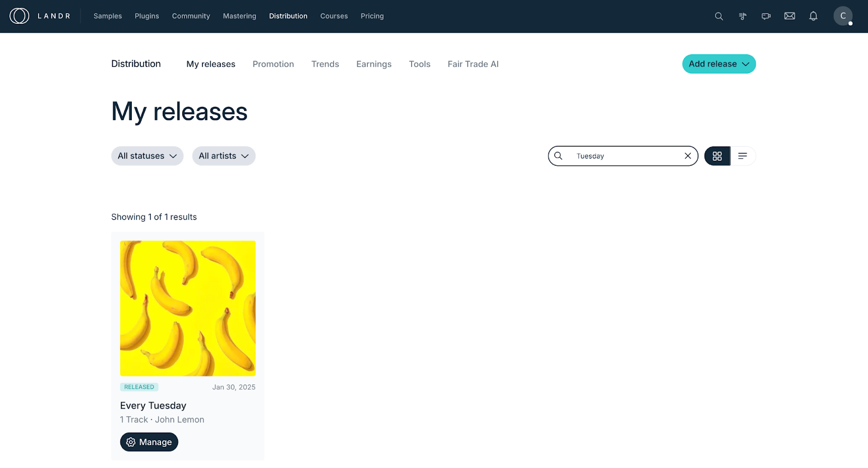The height and width of the screenshot is (468, 868).
Task: Switch to list view layout
Action: [743, 156]
